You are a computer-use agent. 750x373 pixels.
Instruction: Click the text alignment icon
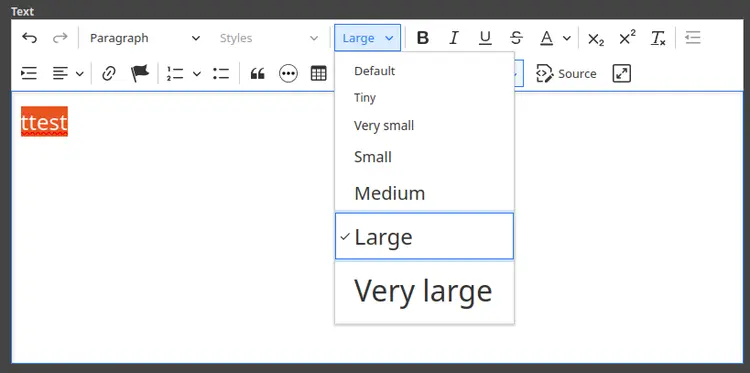[x=60, y=74]
